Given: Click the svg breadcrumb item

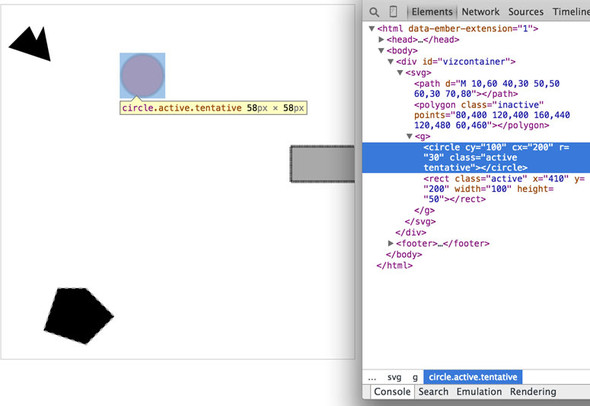Looking at the screenshot, I should [x=394, y=377].
